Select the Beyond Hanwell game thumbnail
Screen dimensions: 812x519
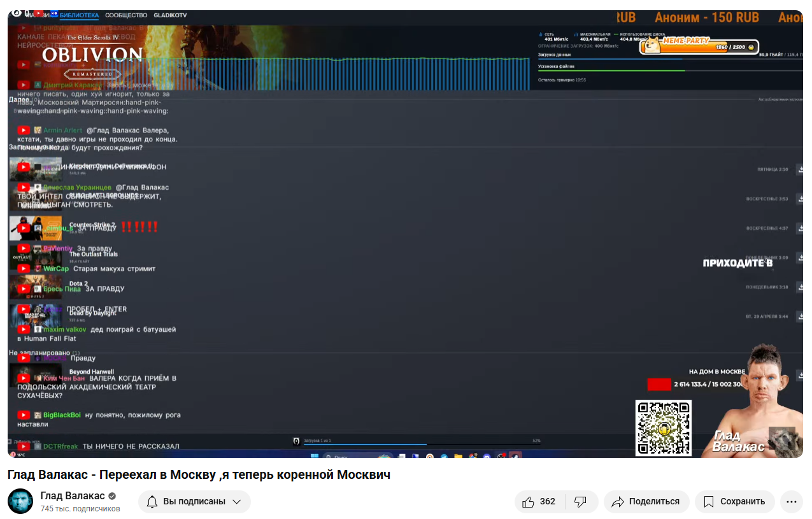tap(36, 375)
